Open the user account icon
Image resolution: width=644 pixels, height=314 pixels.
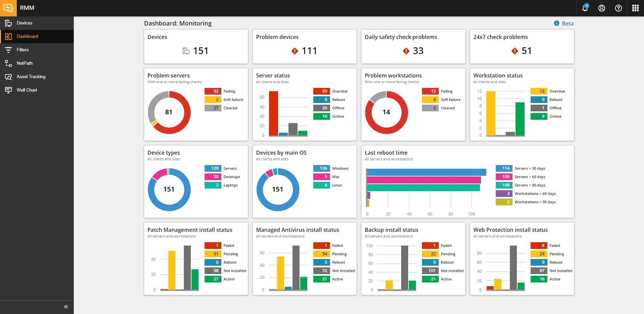pos(601,8)
